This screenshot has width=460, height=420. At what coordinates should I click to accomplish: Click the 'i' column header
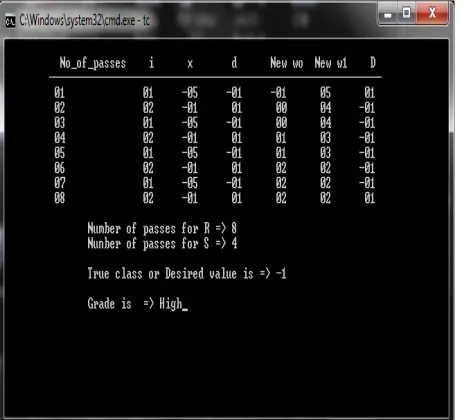[152, 62]
